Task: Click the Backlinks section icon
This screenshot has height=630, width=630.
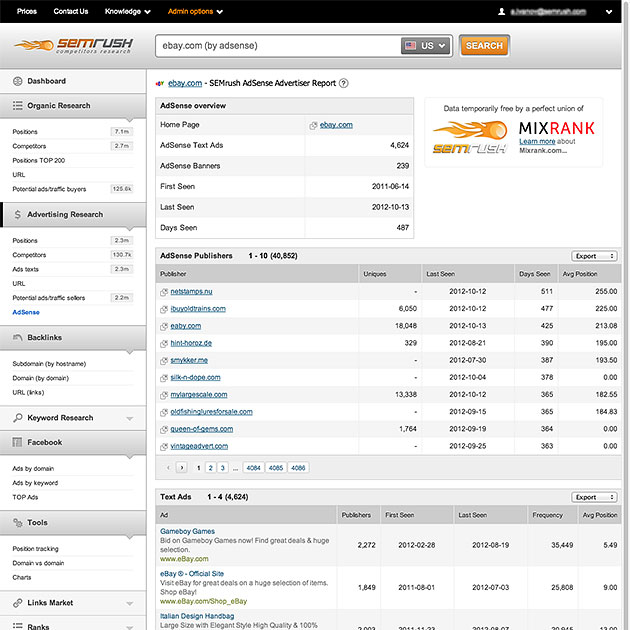Action: coord(18,338)
